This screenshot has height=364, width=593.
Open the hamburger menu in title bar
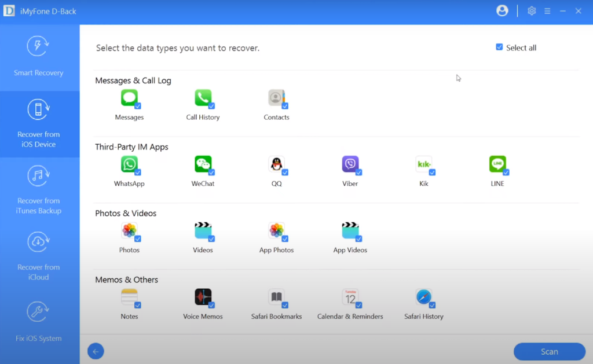tap(547, 11)
